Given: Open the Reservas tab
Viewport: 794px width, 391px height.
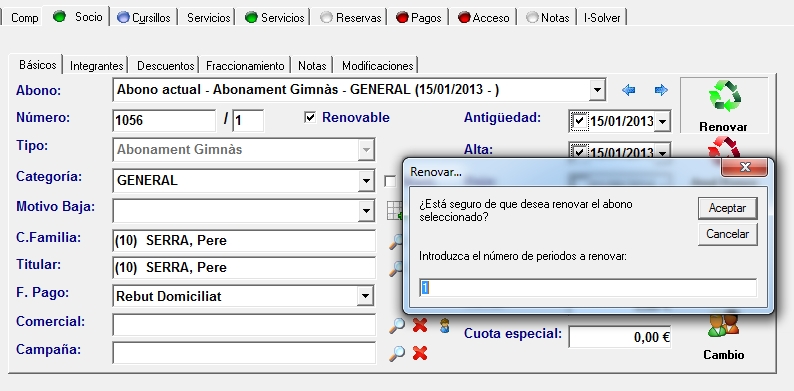Looking at the screenshot, I should tap(351, 18).
